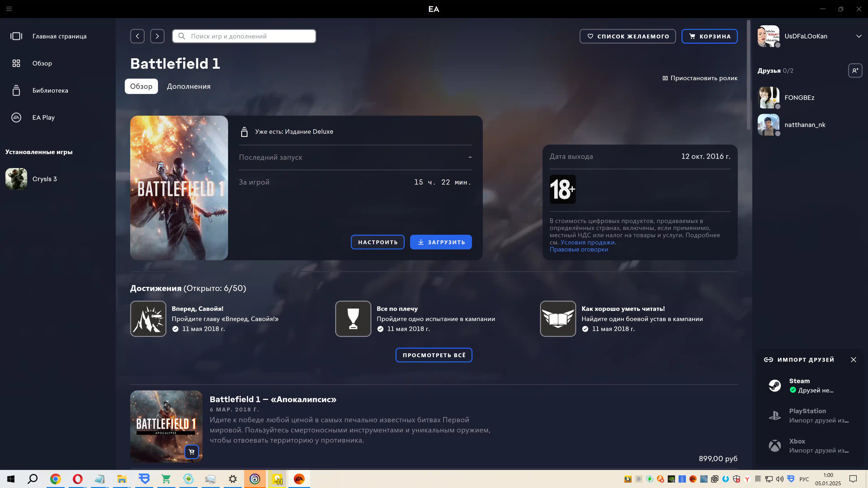Open Google Chrome from the taskbar

(x=55, y=479)
